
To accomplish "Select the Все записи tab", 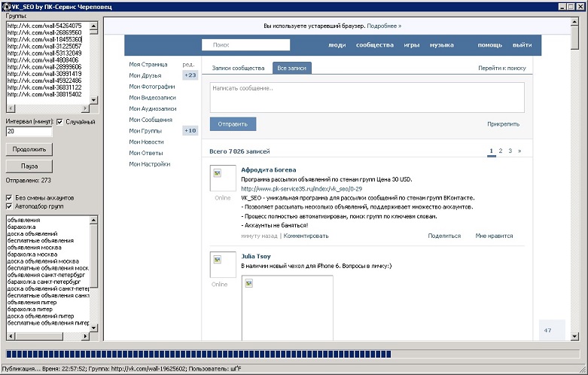I will (292, 68).
